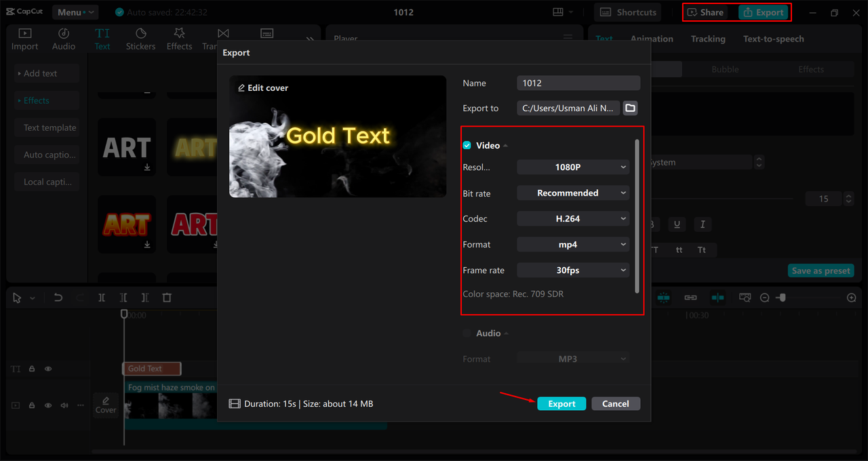868x461 pixels.
Task: Hide the video track with eye icon
Action: pos(48,405)
